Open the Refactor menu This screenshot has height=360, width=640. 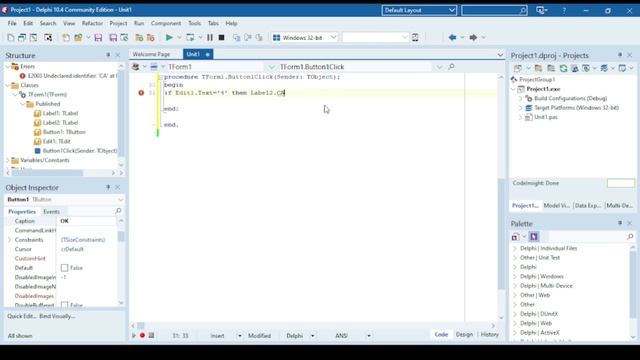(92, 23)
